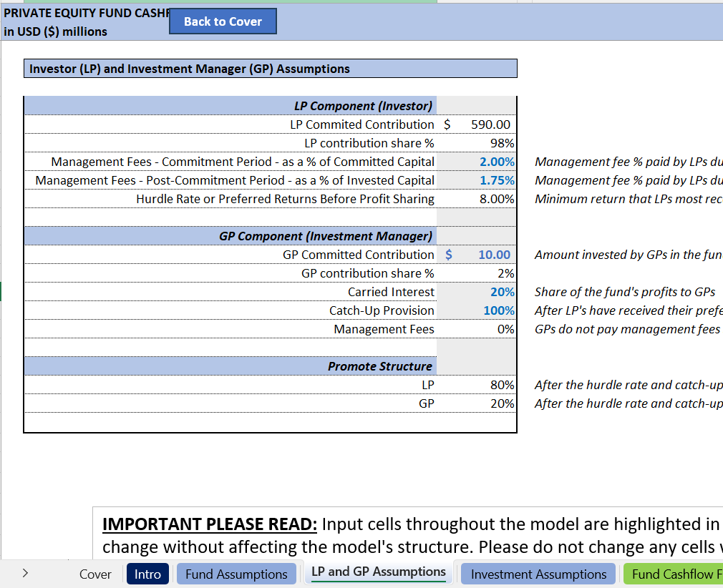This screenshot has height=588, width=723.
Task: Click the PRIVATE EQUITY FUND title text
Action: click(x=87, y=13)
